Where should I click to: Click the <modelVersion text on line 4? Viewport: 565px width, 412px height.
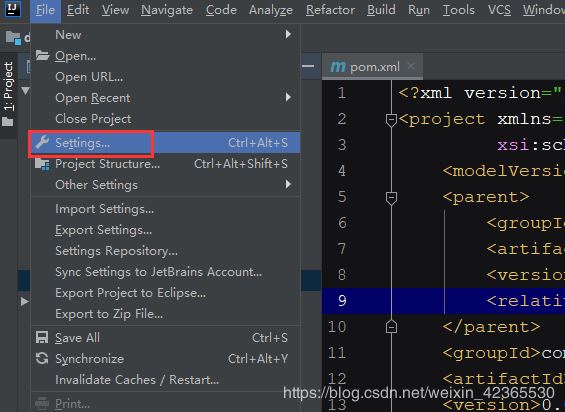[x=503, y=171]
